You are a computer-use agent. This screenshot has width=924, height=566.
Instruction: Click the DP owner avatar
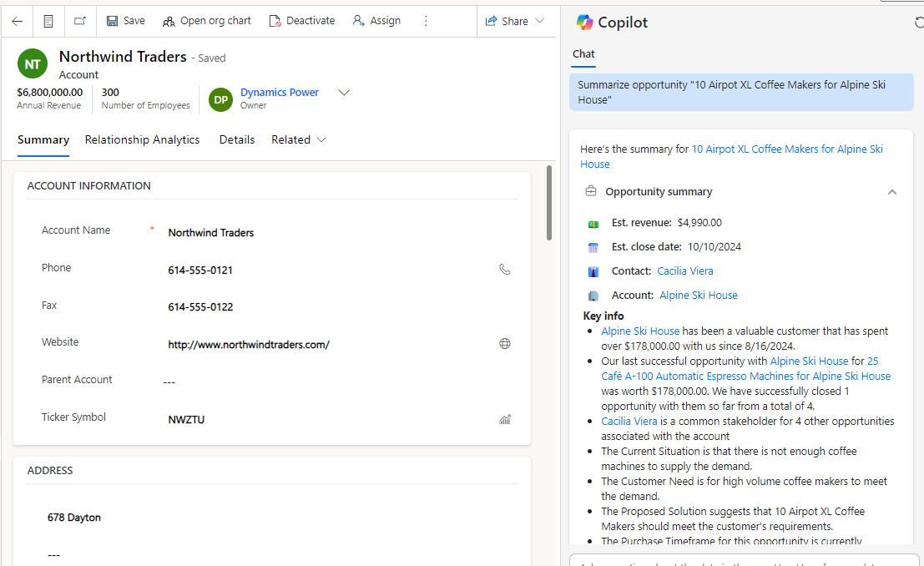click(221, 99)
